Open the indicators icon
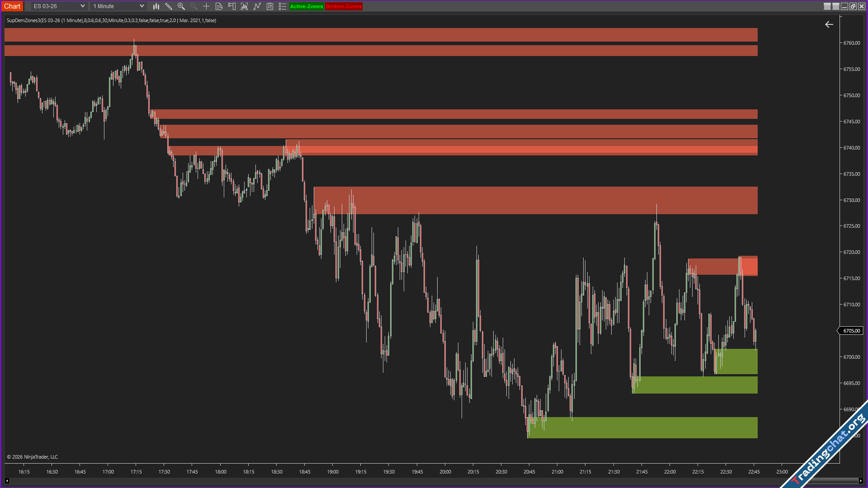 pyautogui.click(x=245, y=6)
